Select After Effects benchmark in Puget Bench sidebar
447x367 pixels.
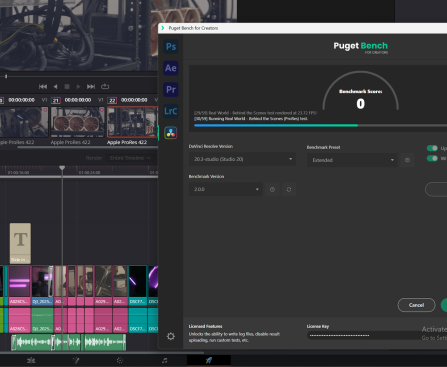coord(171,68)
